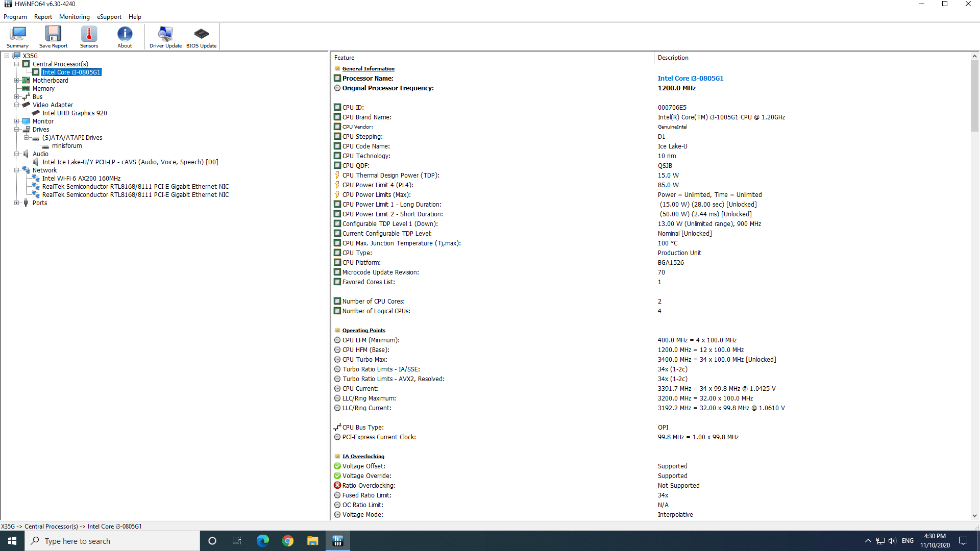Open Microsoft Edge from the taskbar
980x551 pixels.
pos(262,541)
